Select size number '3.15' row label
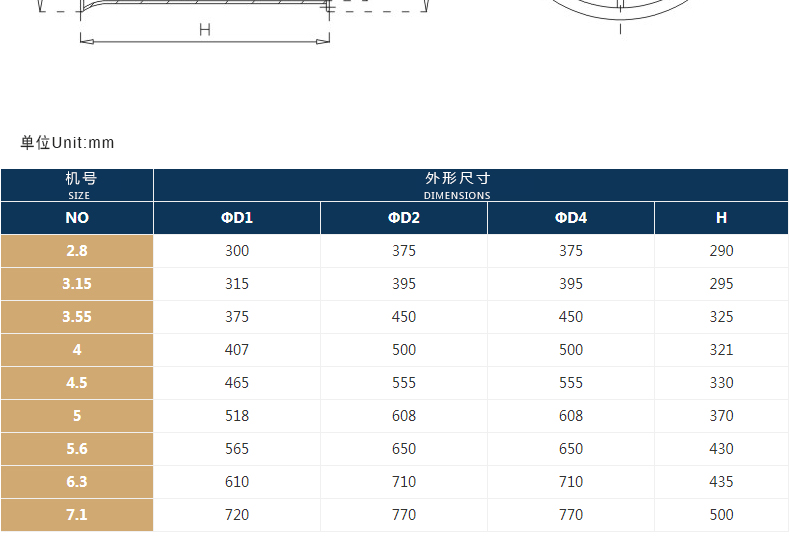790x537 pixels. [77, 284]
